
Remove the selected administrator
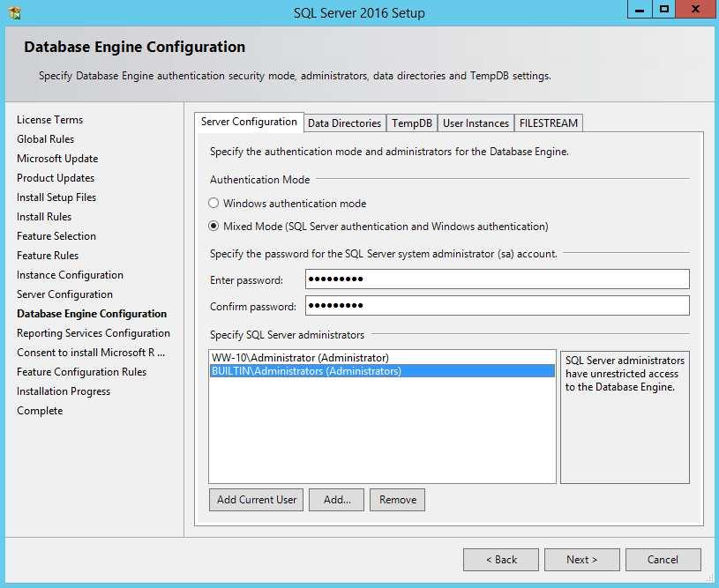click(398, 500)
